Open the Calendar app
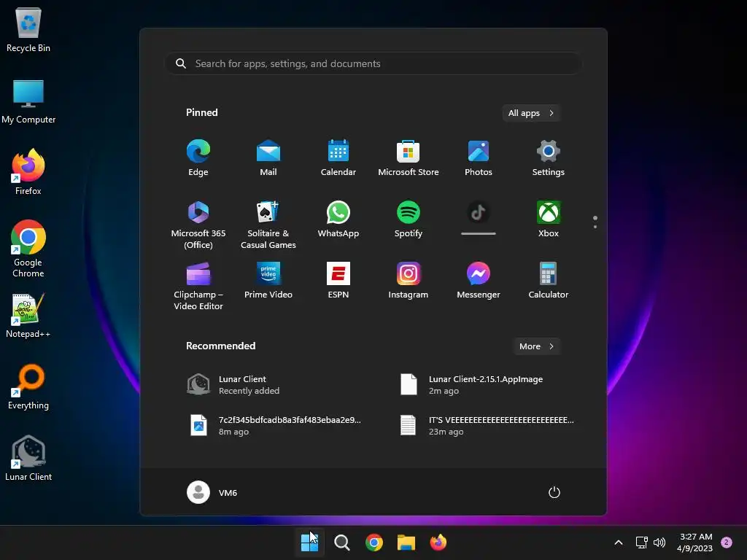 tap(338, 158)
